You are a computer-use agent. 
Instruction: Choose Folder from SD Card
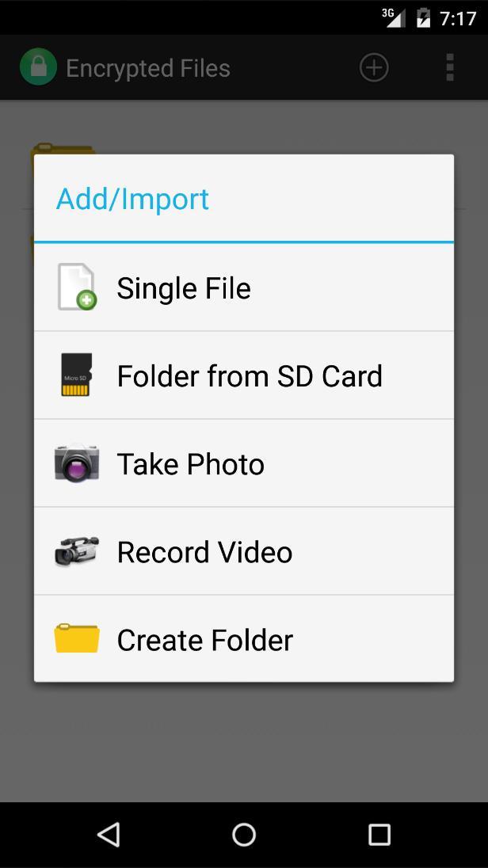244,375
